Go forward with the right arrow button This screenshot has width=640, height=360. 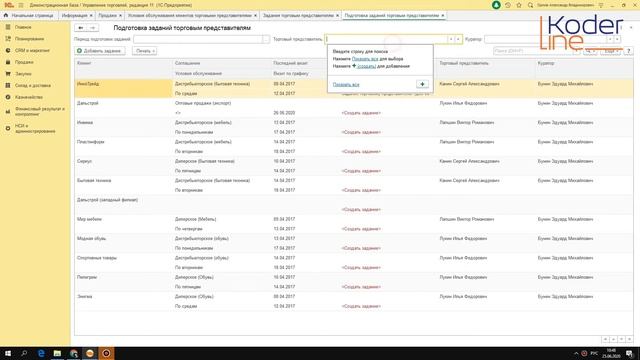93,28
